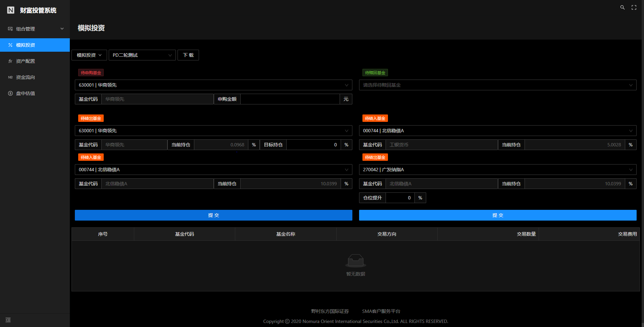Click the 申购金额 input field
The image size is (644, 327).
pyautogui.click(x=290, y=99)
